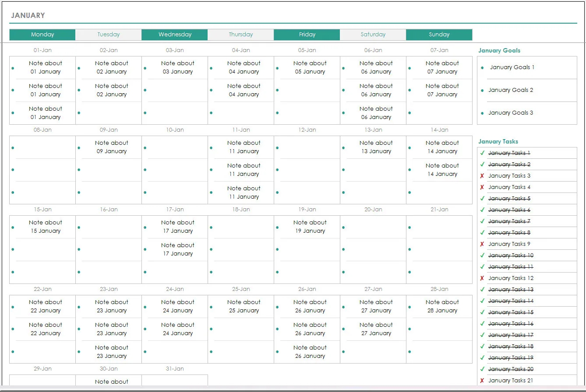Select the Monday column header
This screenshot has height=392, width=586.
[x=42, y=35]
